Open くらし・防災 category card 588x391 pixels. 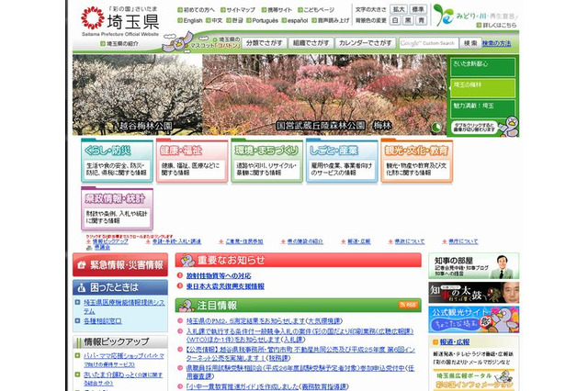click(117, 161)
